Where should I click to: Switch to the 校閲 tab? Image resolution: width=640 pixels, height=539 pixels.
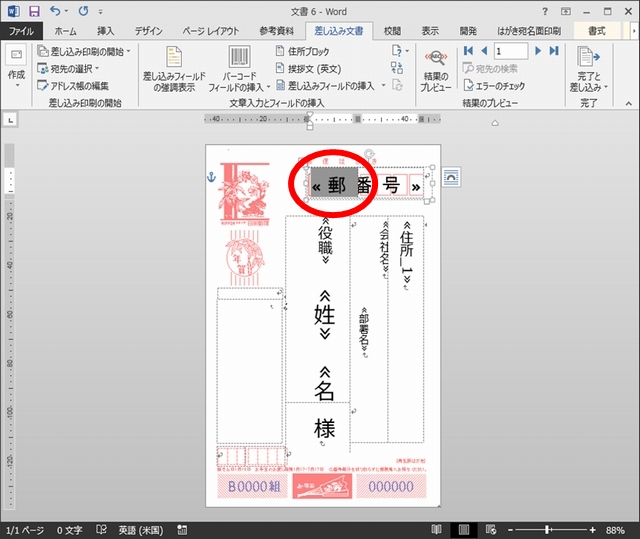click(392, 31)
